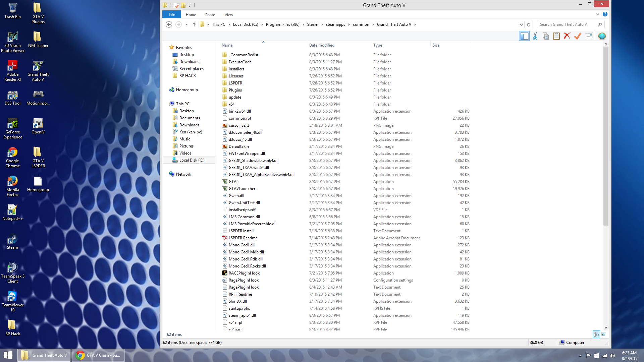644x362 pixels.
Task: Click the Cut scissors toolbar icon
Action: [x=535, y=36]
